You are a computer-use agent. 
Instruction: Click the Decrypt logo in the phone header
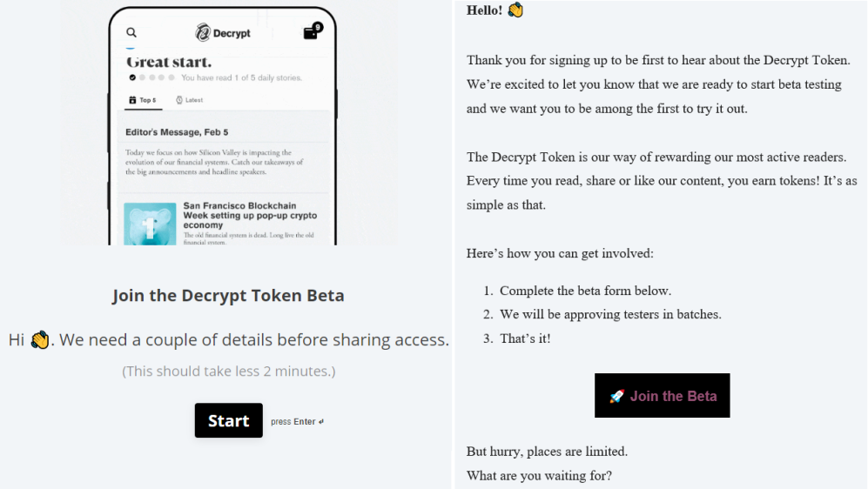(223, 33)
